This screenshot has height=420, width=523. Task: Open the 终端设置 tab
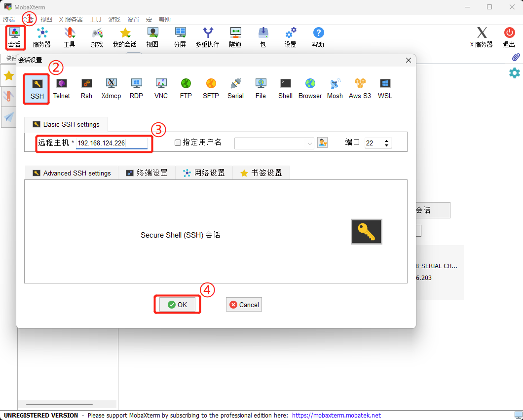pyautogui.click(x=147, y=173)
